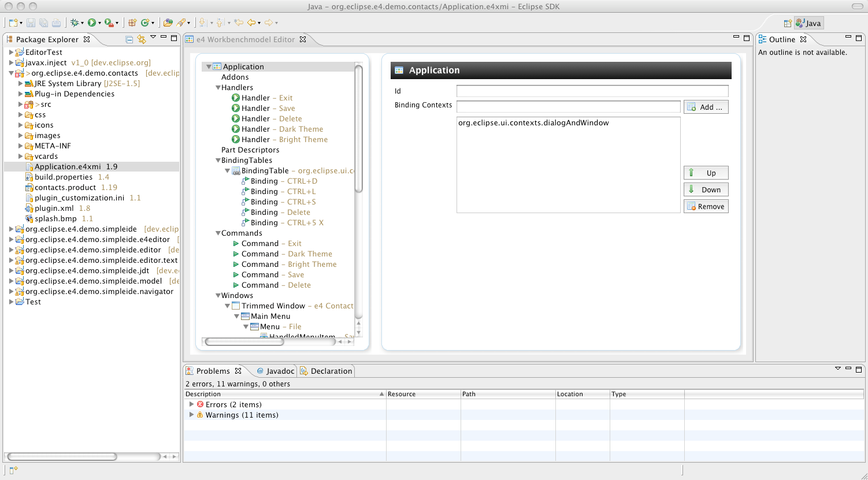868x480 pixels.
Task: Select contacts.product file
Action: pyautogui.click(x=65, y=188)
